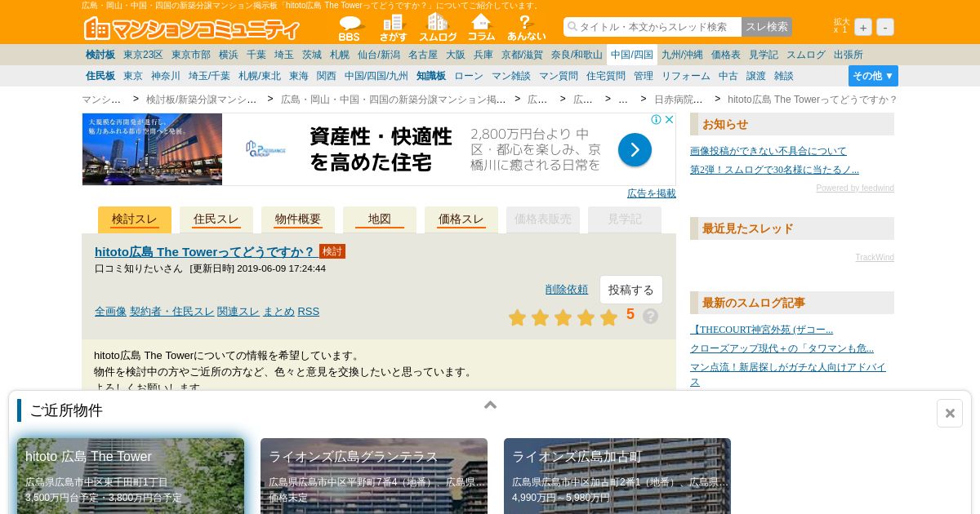Close the advertisement with X icon

point(669,120)
